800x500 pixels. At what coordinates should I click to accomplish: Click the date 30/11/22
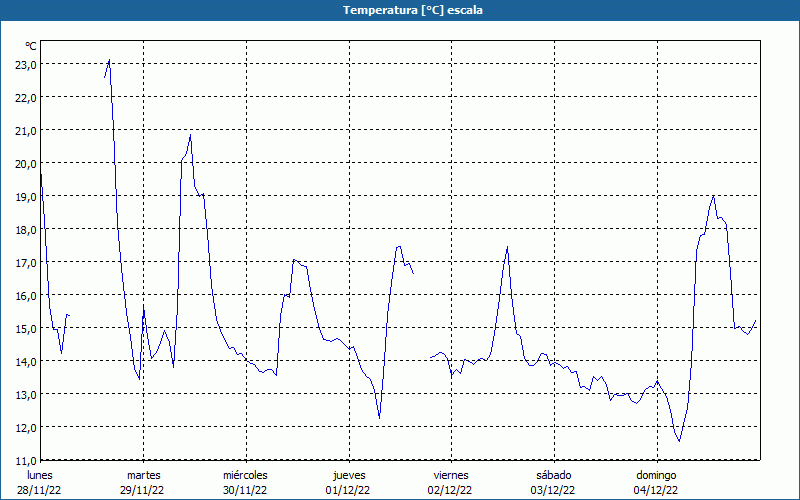coord(245,490)
